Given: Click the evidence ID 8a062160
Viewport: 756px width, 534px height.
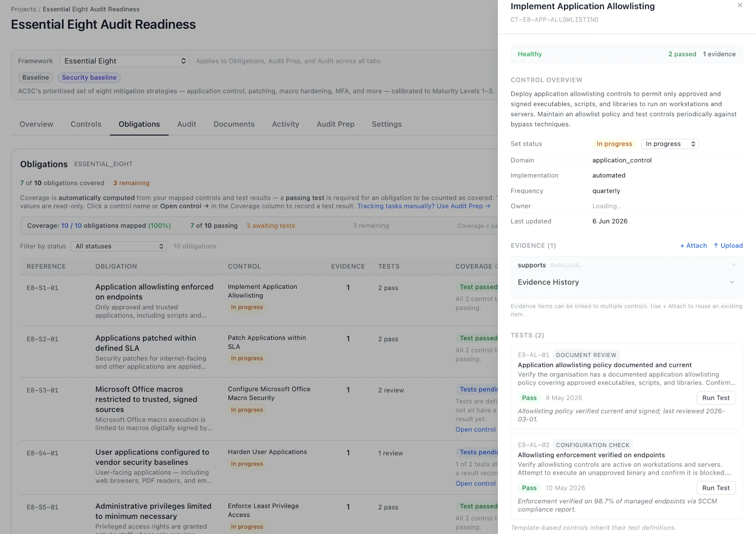Looking at the screenshot, I should coord(566,265).
